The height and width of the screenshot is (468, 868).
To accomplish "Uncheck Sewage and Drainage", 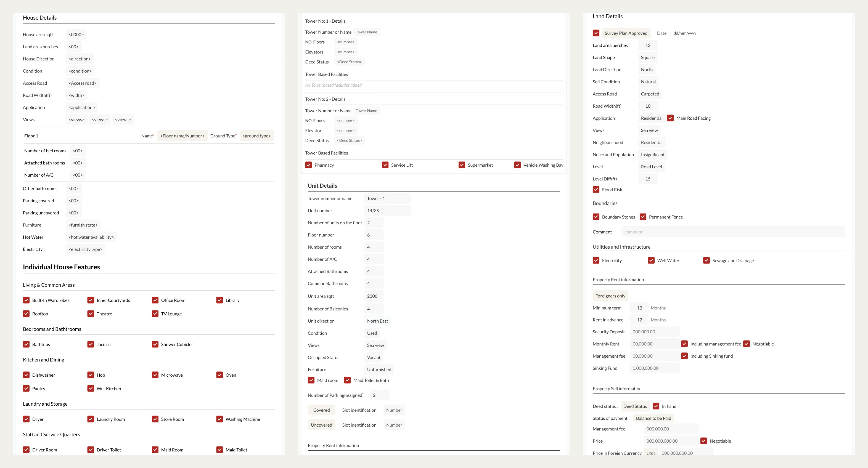I will point(706,260).
